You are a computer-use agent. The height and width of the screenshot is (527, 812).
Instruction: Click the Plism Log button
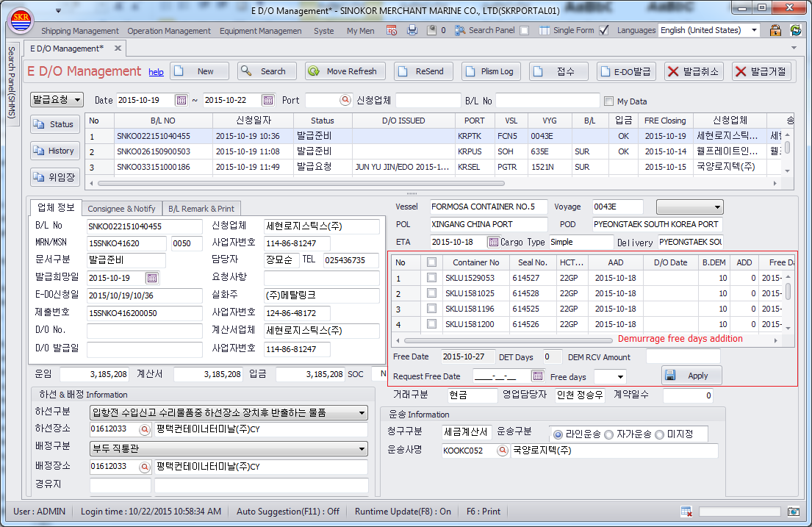tap(491, 71)
